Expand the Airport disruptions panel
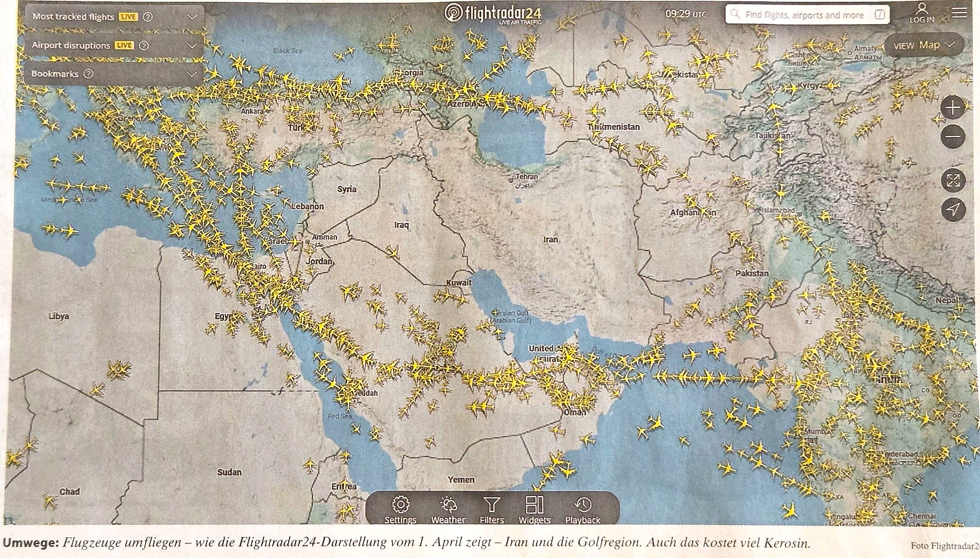Screen dimensions: 980x558 coord(192,46)
